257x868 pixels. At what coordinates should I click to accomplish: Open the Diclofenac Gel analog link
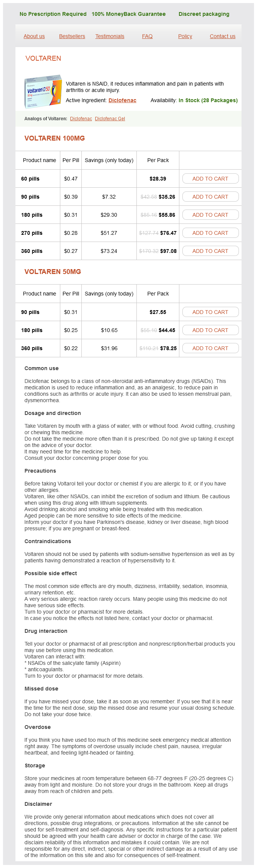coord(110,119)
